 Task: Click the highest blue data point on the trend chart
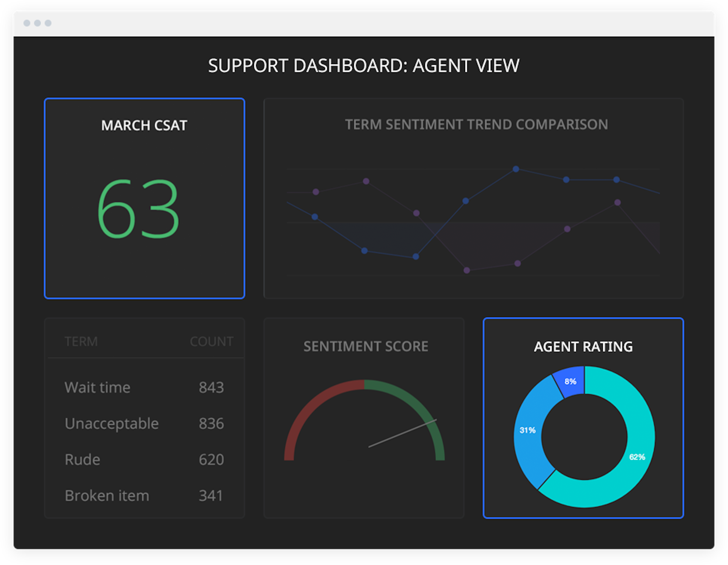point(516,169)
